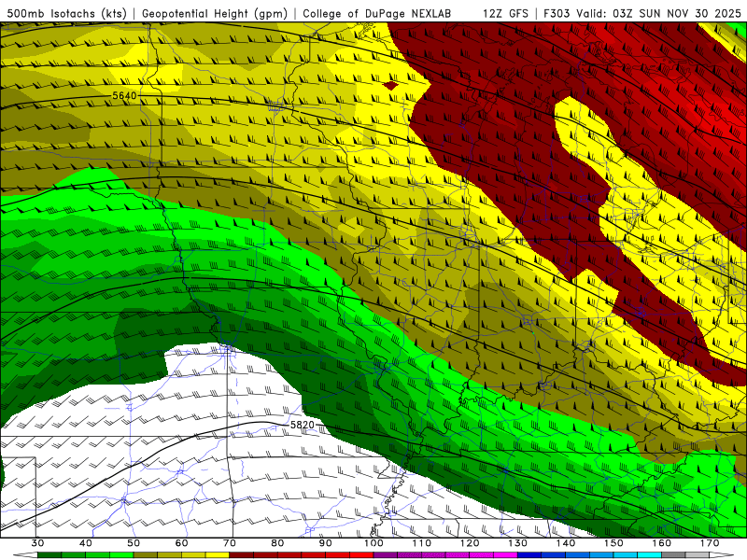Select the 40 value on the color scale
Screen dimensions: 747x560
pos(86,543)
